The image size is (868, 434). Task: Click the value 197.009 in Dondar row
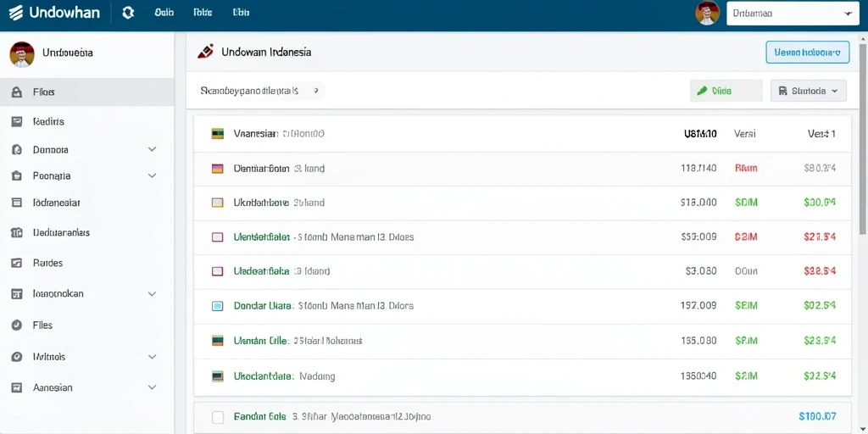click(698, 305)
